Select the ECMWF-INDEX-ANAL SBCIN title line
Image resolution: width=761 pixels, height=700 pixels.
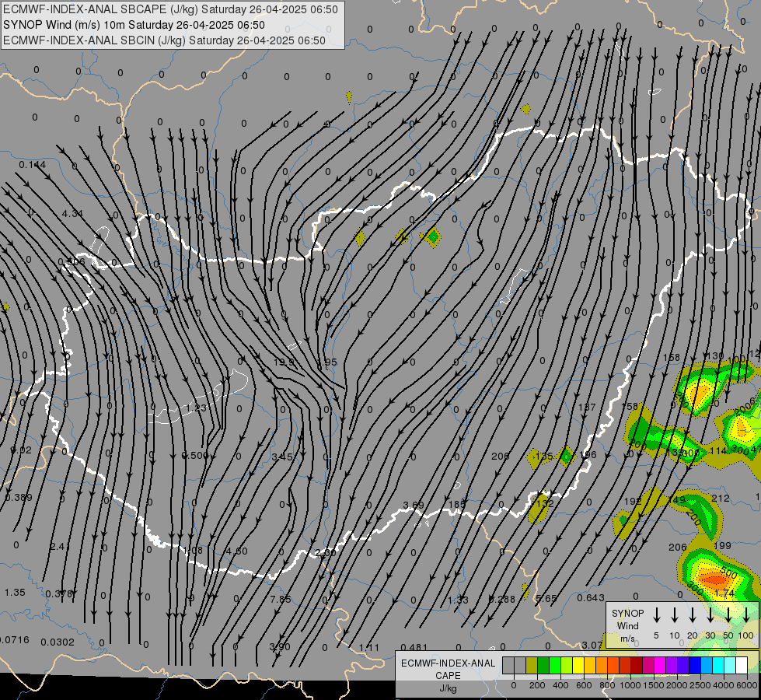(x=164, y=40)
